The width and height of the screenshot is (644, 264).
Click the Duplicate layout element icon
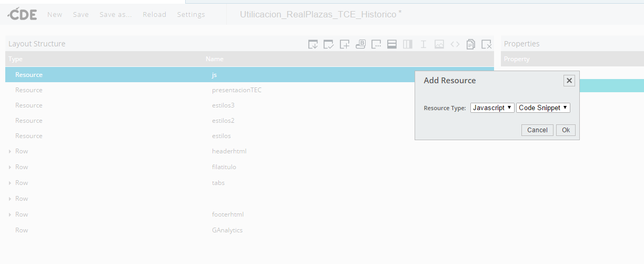pyautogui.click(x=471, y=44)
